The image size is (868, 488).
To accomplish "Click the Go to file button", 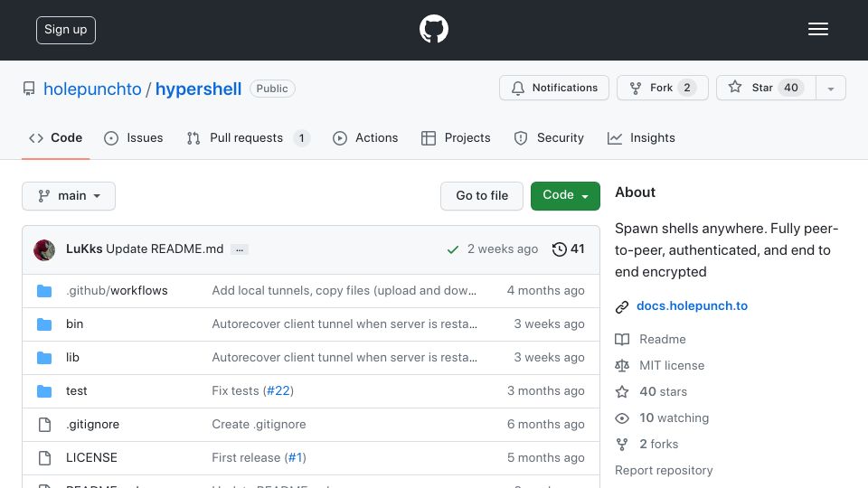I will tap(482, 196).
